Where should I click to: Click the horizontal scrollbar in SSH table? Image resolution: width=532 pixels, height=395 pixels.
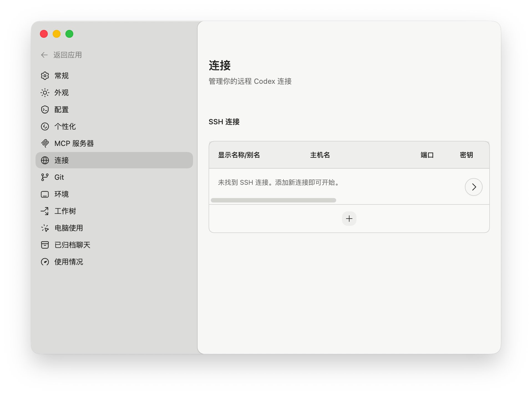pyautogui.click(x=273, y=200)
